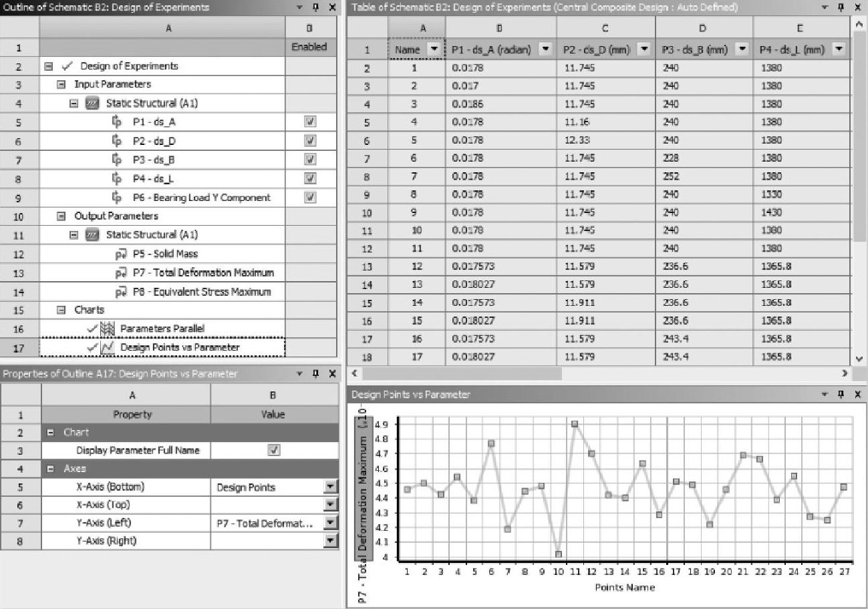Open the chart panel options dropdown arrow
Viewport: 868px width, 609px height.
pos(826,395)
